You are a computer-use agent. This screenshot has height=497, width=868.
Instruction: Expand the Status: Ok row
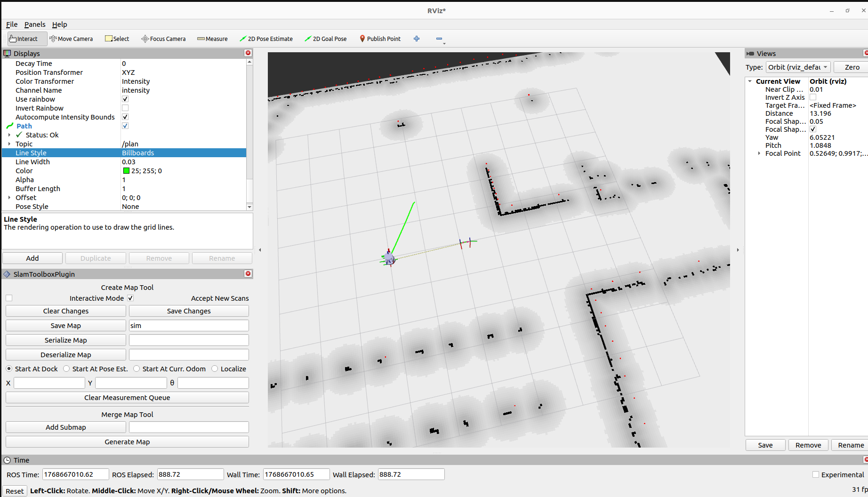pyautogui.click(x=9, y=135)
